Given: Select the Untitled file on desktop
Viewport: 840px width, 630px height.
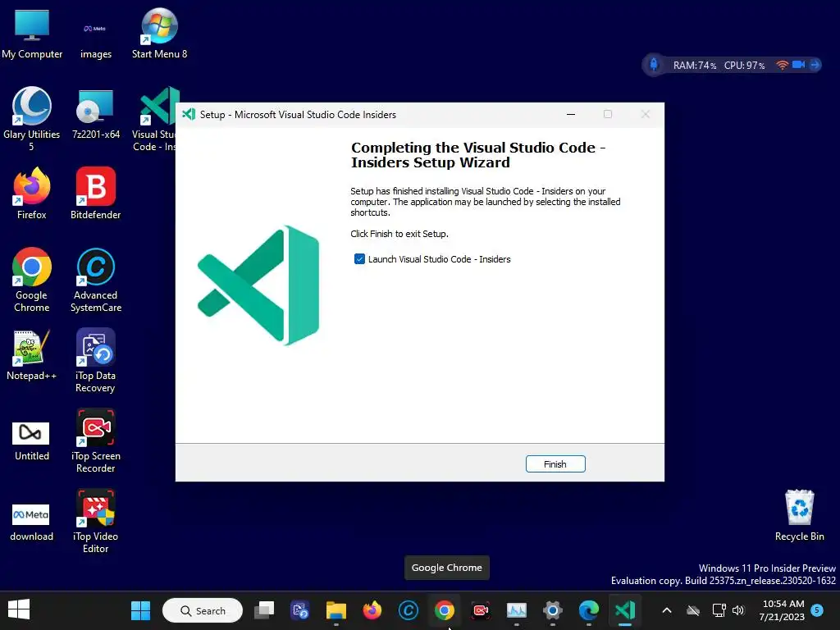Looking at the screenshot, I should click(32, 441).
